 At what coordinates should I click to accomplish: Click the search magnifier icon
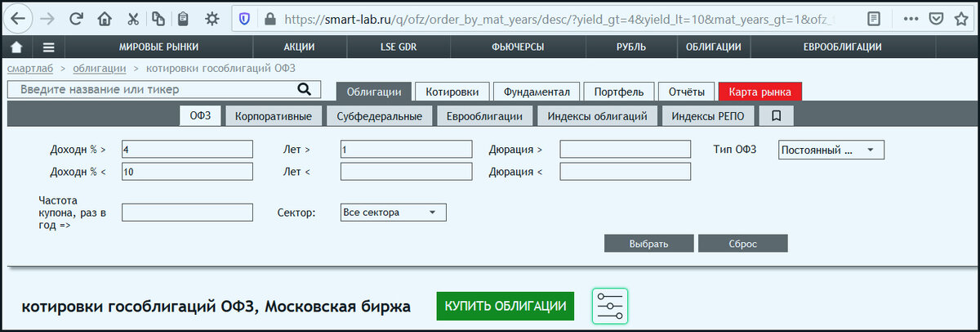coord(305,89)
